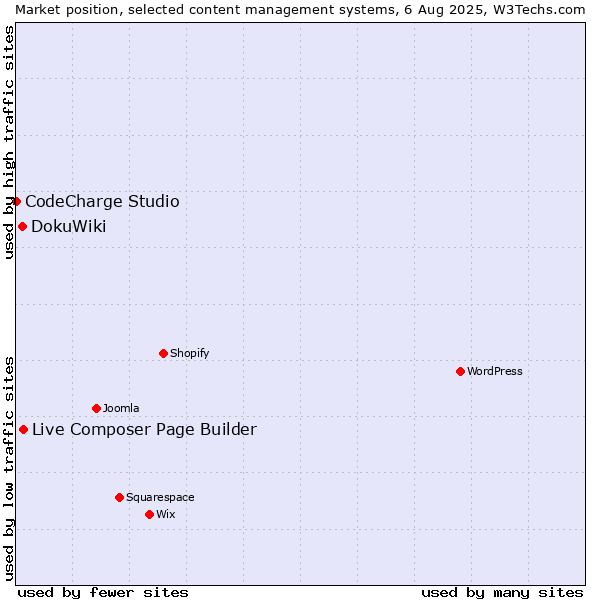
Task: Click the WordPress label
Action: click(494, 372)
